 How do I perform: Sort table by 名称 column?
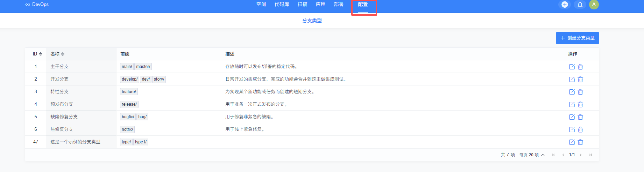click(x=57, y=54)
